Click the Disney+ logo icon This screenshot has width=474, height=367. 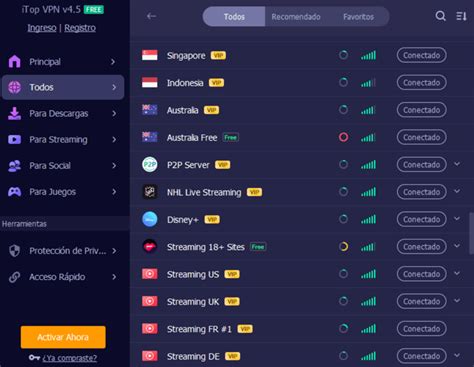150,219
